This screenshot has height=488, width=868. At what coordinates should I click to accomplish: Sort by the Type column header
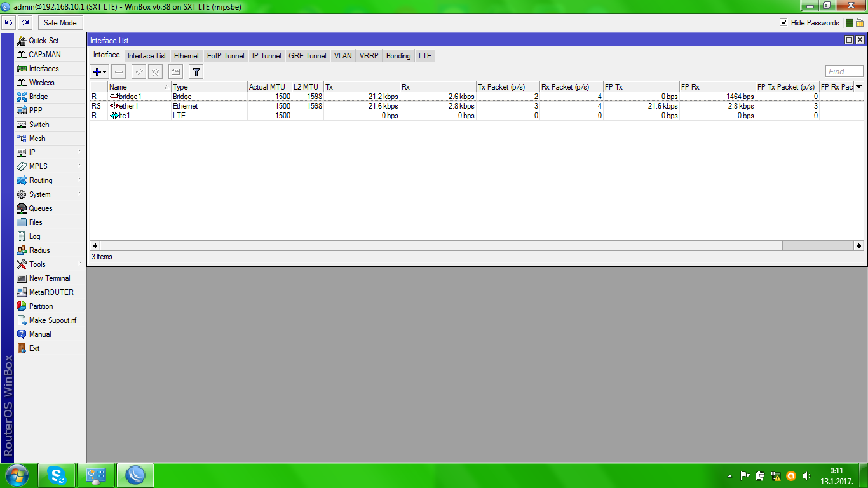pyautogui.click(x=209, y=87)
